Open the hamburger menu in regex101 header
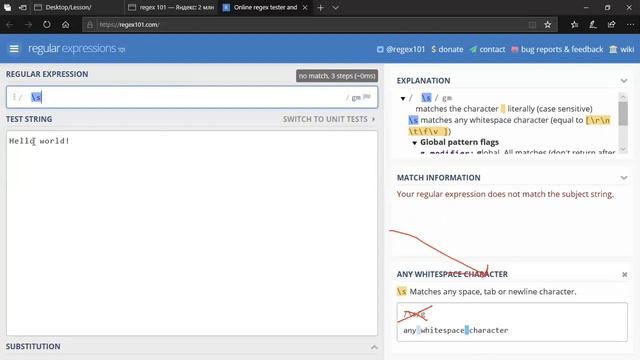This screenshot has height=360, width=640. tap(14, 49)
